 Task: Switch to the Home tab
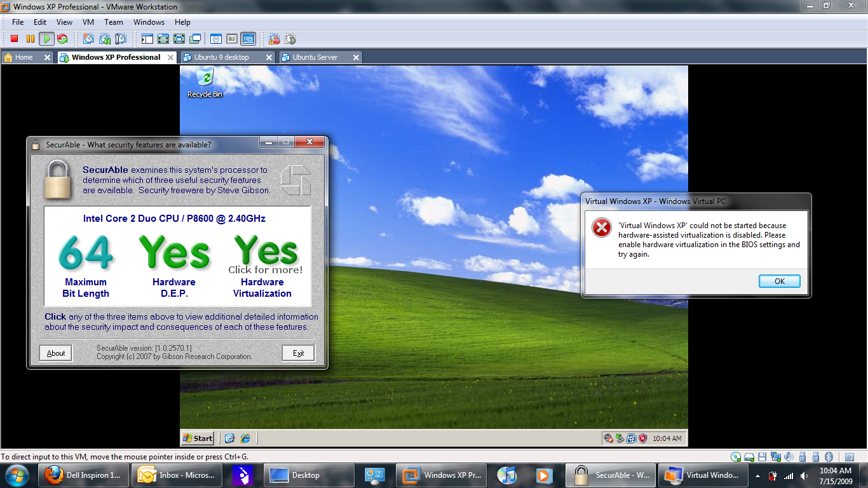click(24, 57)
